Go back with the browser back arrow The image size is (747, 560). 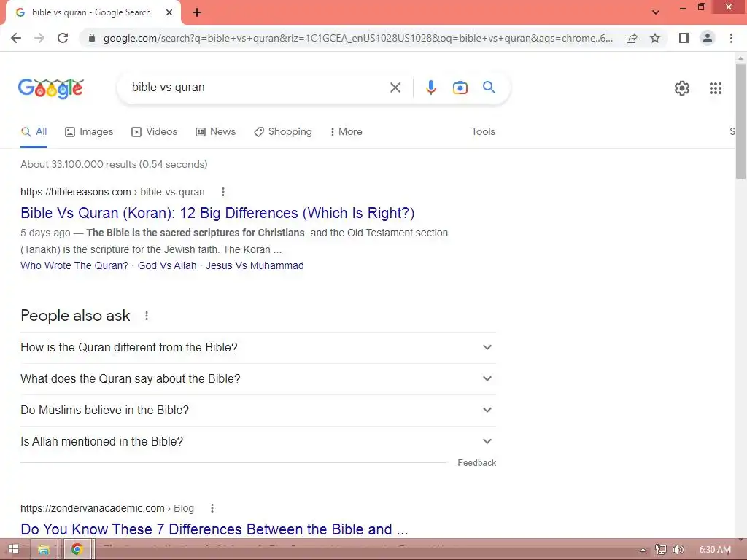[16, 38]
